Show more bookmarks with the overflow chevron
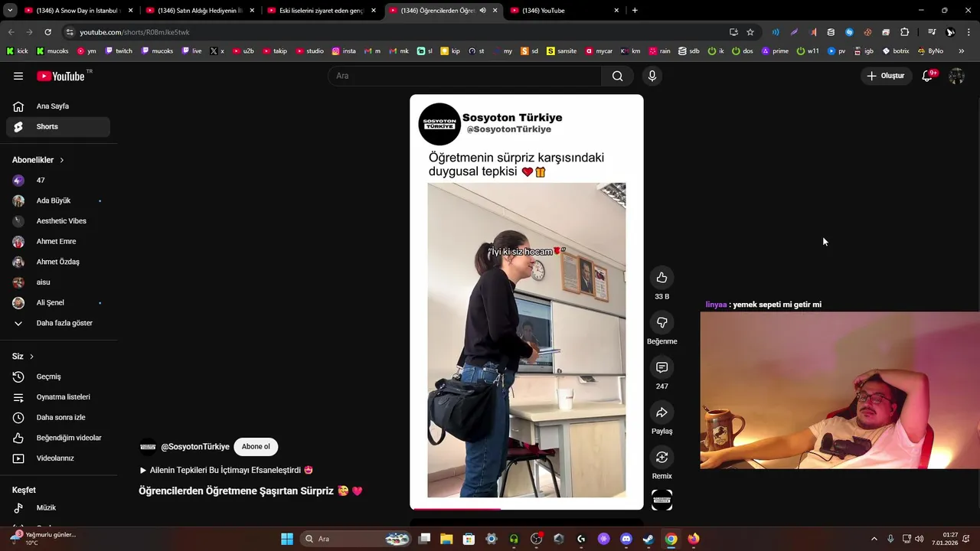This screenshot has height=551, width=980. 961,51
